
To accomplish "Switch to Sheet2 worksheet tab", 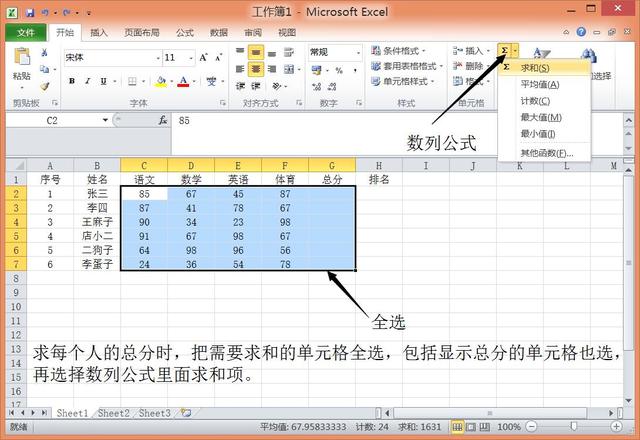I will (x=113, y=413).
